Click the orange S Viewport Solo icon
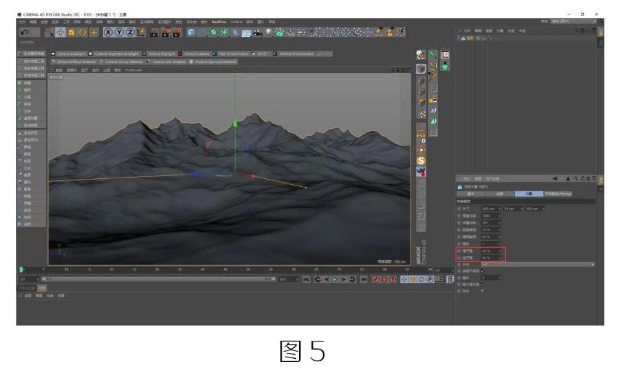 click(421, 161)
